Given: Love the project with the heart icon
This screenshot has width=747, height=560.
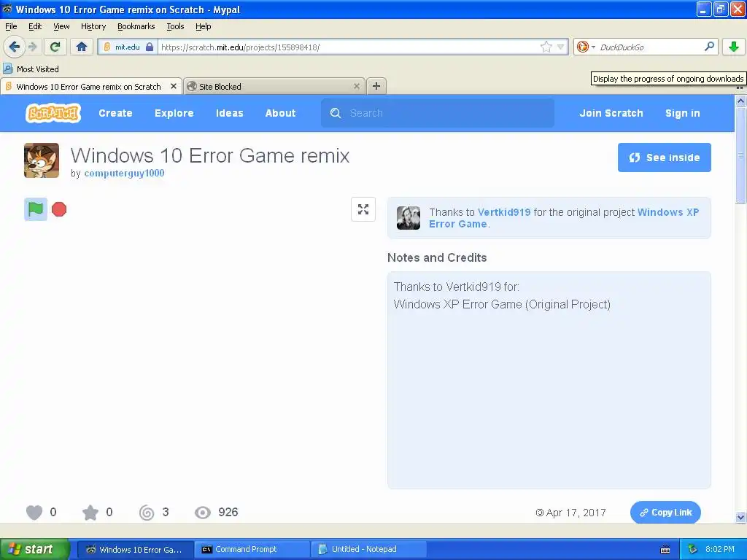Looking at the screenshot, I should pyautogui.click(x=34, y=513).
